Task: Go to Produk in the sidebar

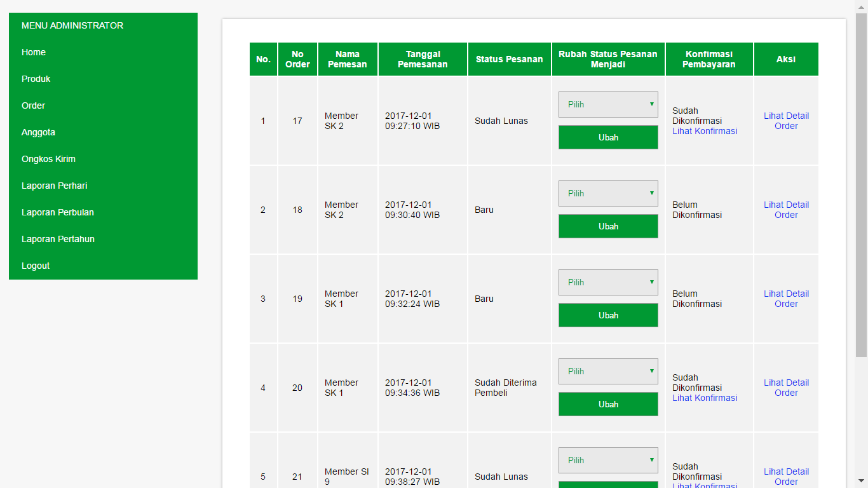Action: 36,79
